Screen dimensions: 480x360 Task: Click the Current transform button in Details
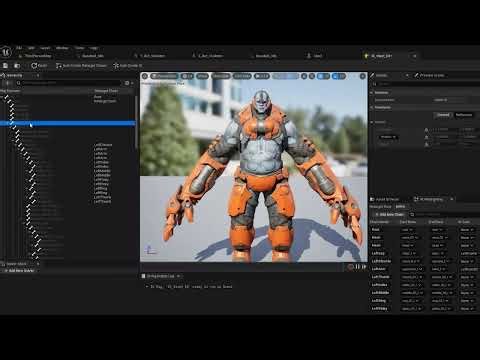coord(443,115)
